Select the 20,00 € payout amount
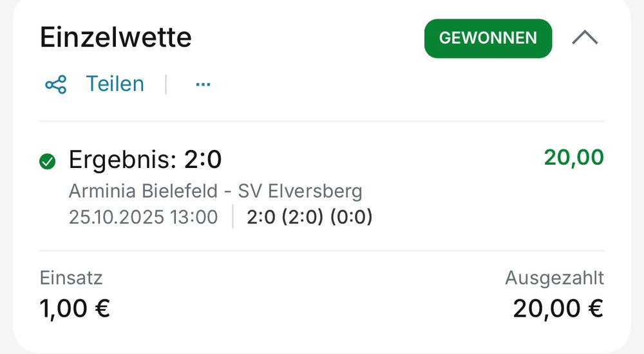This screenshot has height=354, width=644. 558,308
